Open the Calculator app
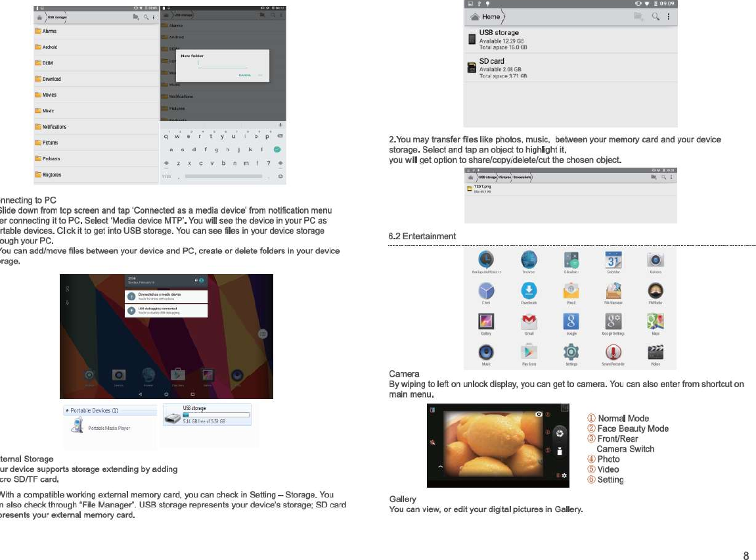 point(571,260)
